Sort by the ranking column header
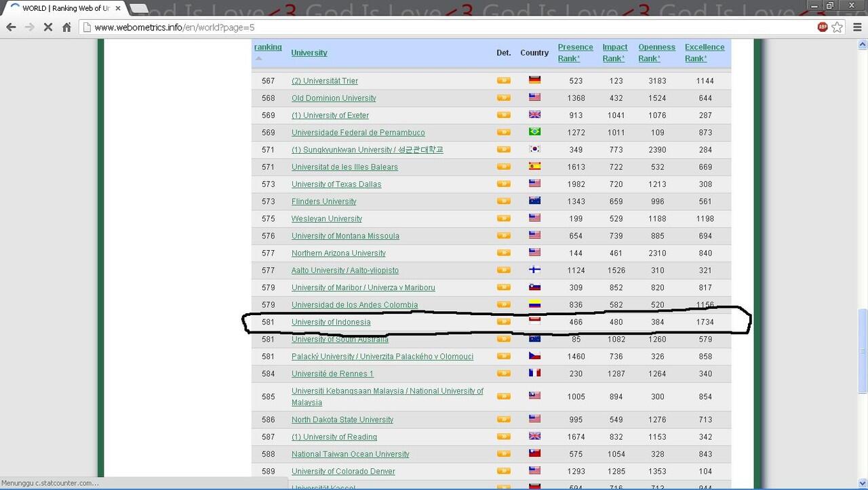Image resolution: width=868 pixels, height=490 pixels. click(268, 47)
